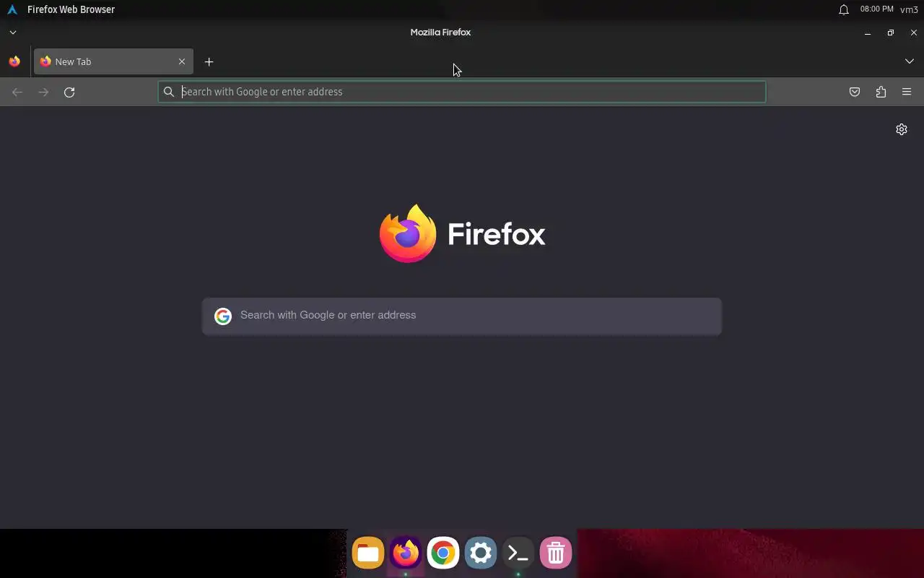Click the Google G icon in search box
924x578 pixels.
tap(223, 316)
